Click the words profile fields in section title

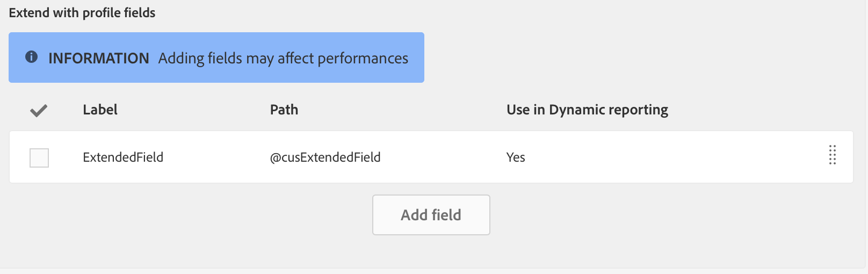click(122, 13)
